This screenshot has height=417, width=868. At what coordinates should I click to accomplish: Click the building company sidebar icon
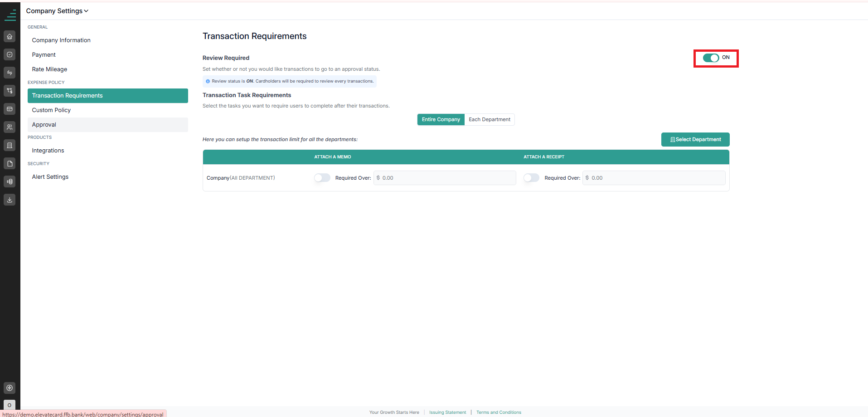tap(10, 145)
